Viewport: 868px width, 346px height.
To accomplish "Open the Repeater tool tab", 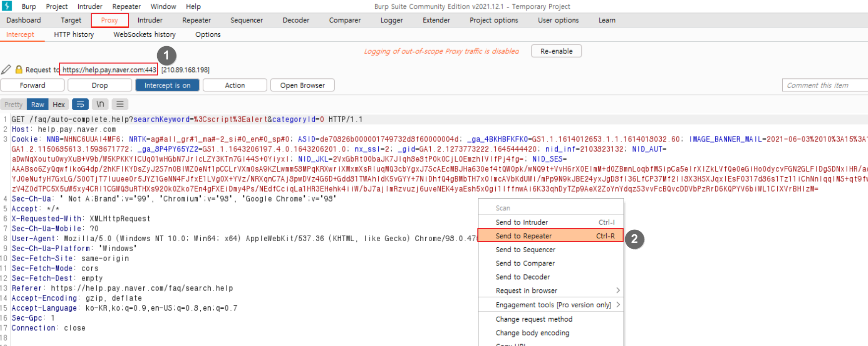I will pyautogui.click(x=196, y=20).
